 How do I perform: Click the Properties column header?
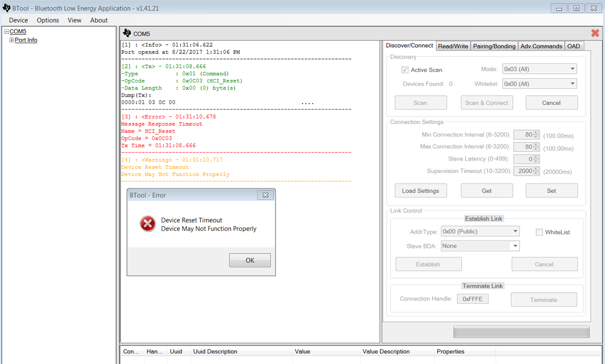click(x=464, y=352)
